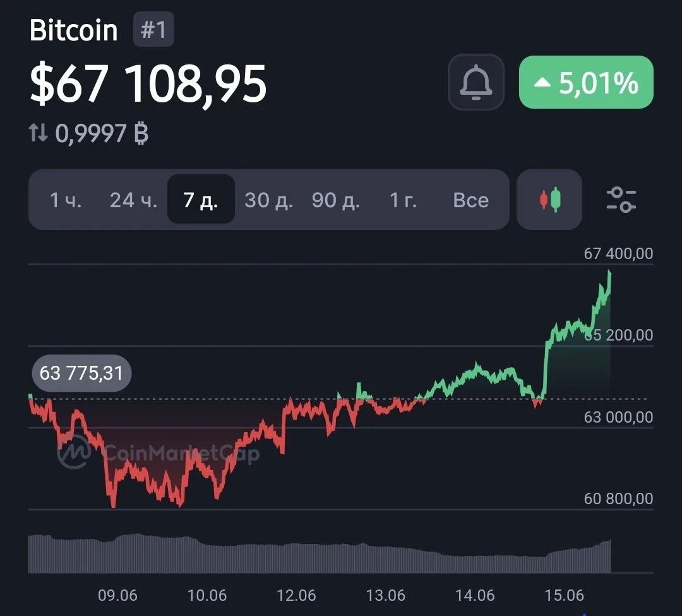
Task: Tap the 63 775,31 starting price label
Action: coord(81,373)
